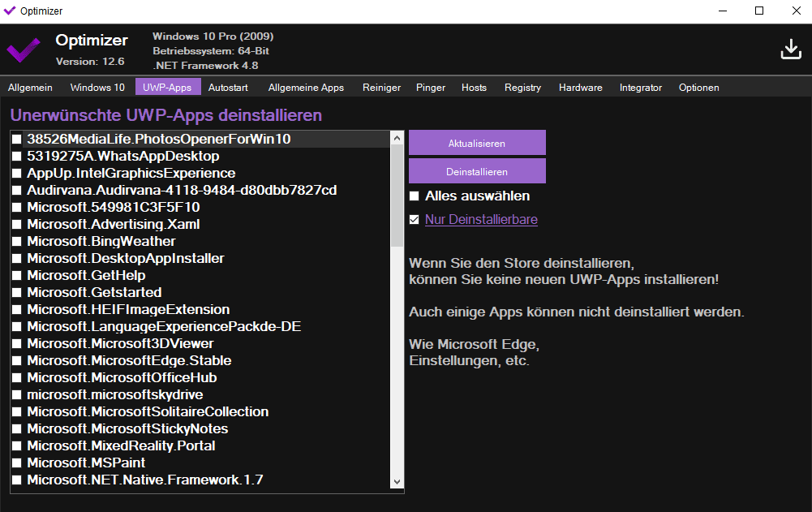
Task: Check the Microsoft.MixedReality.Portal box
Action: coord(16,445)
